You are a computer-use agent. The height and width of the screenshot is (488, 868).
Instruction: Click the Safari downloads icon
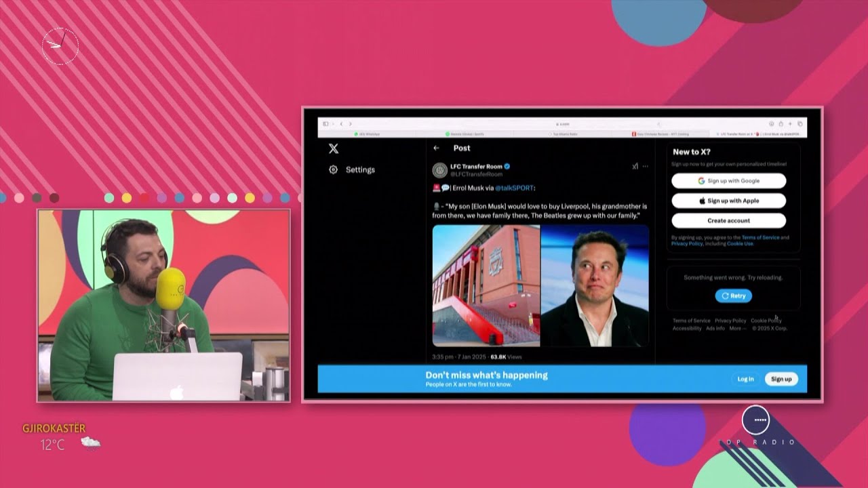pos(771,124)
